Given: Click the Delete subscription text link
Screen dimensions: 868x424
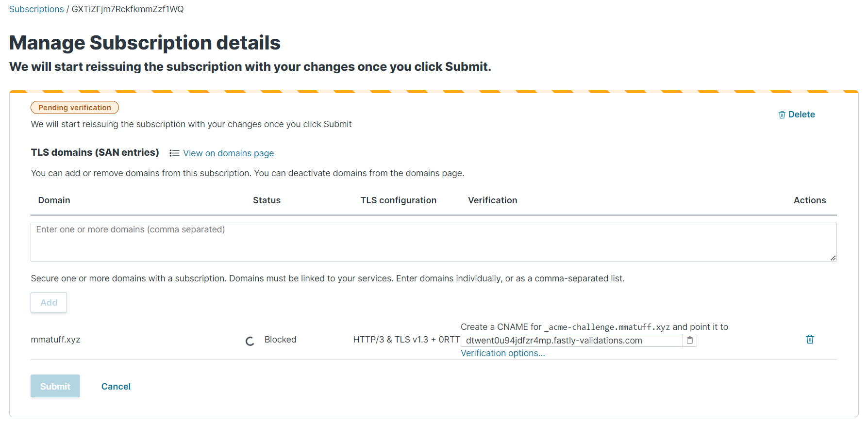Looking at the screenshot, I should click(x=801, y=114).
